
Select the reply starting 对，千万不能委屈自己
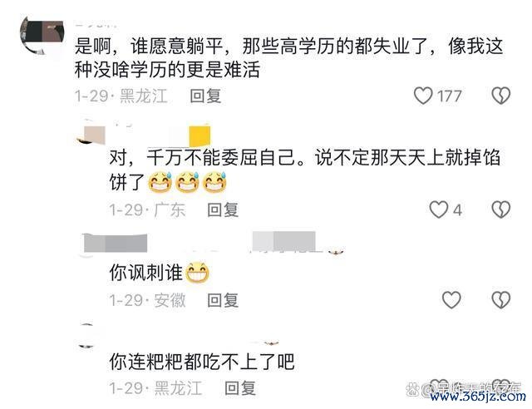pyautogui.click(x=305, y=170)
